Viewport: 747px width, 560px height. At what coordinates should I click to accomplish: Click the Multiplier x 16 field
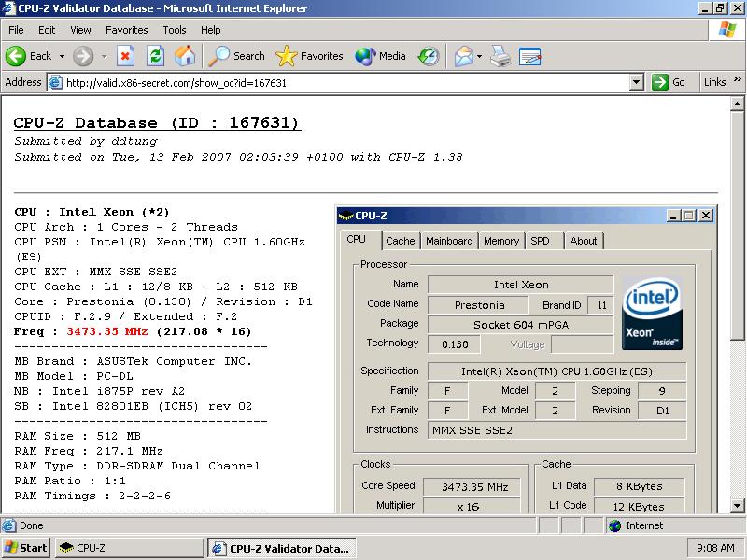[x=472, y=506]
